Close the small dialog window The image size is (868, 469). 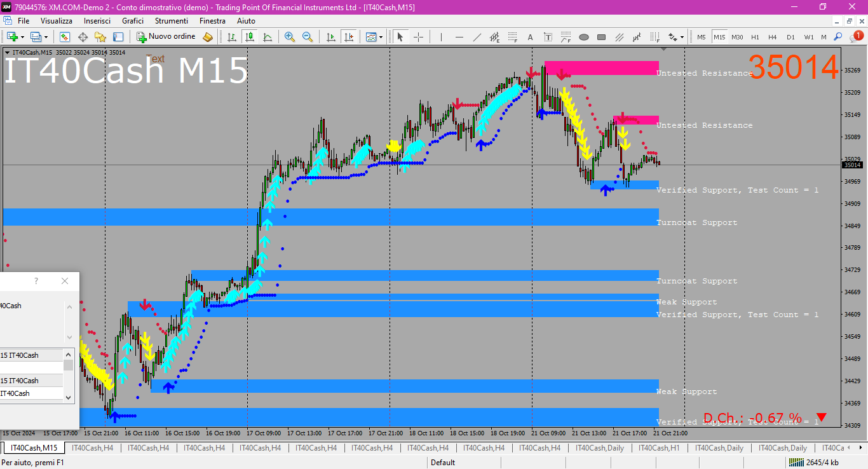pyautogui.click(x=65, y=281)
